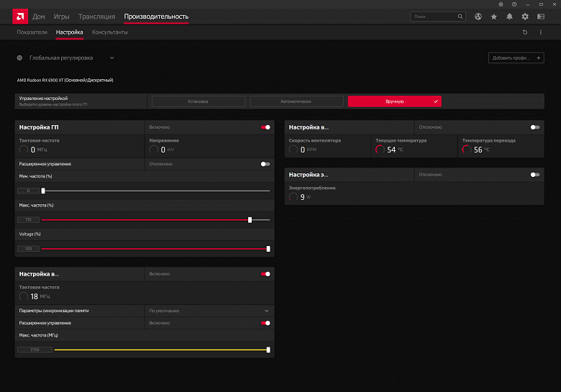Click the reset arrow icon
The image size is (561, 392).
524,32
